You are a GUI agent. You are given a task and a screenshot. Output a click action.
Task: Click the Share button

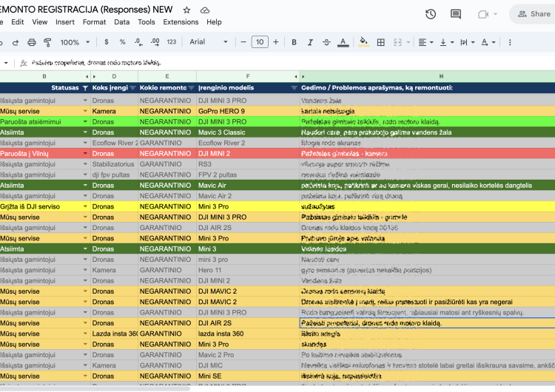534,14
